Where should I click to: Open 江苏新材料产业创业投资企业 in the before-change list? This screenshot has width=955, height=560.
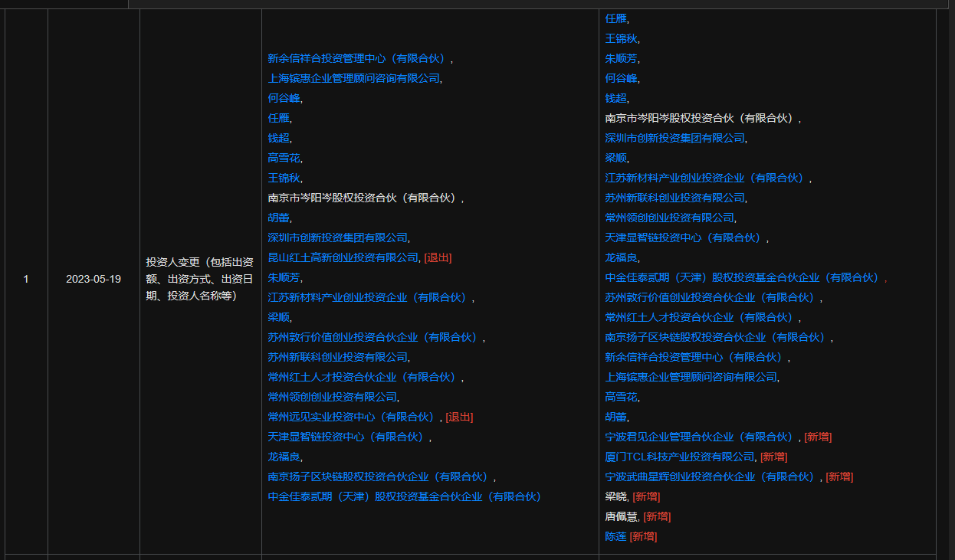(x=369, y=297)
